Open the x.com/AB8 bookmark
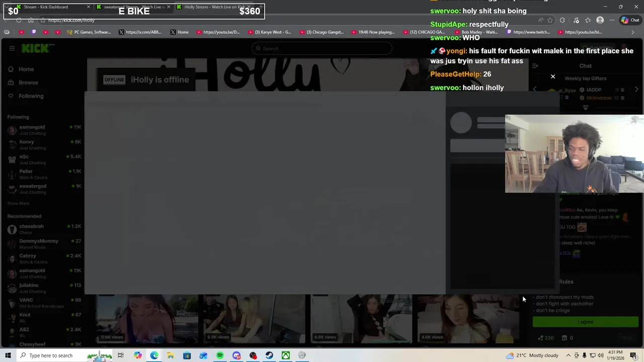The height and width of the screenshot is (362, 644). pyautogui.click(x=140, y=32)
